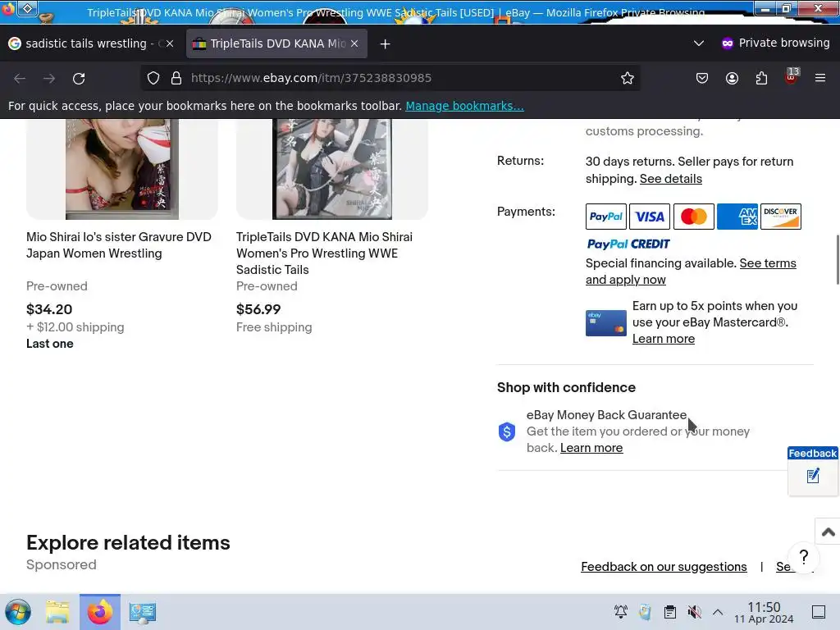
Task: Click show desktop button
Action: tap(819, 612)
